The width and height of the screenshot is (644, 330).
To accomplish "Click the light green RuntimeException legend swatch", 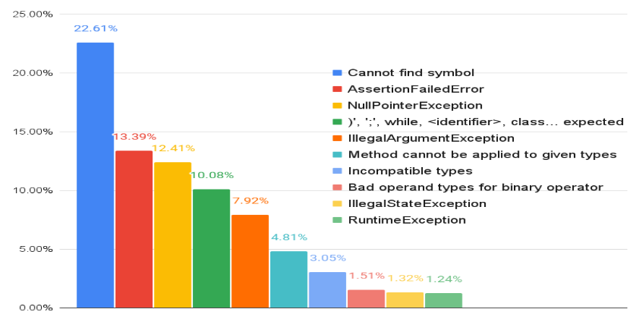I will (x=337, y=220).
